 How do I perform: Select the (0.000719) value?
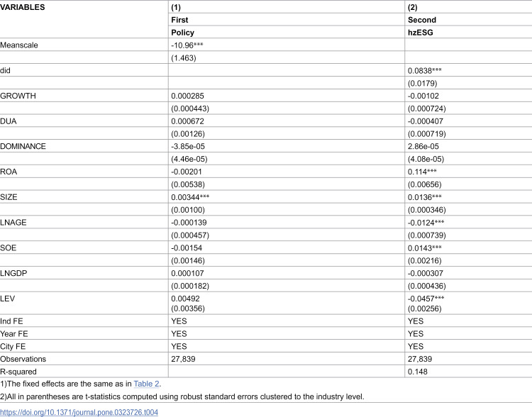coord(427,134)
